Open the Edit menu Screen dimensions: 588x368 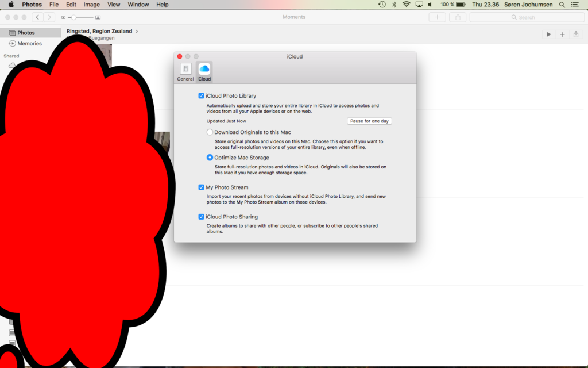71,5
